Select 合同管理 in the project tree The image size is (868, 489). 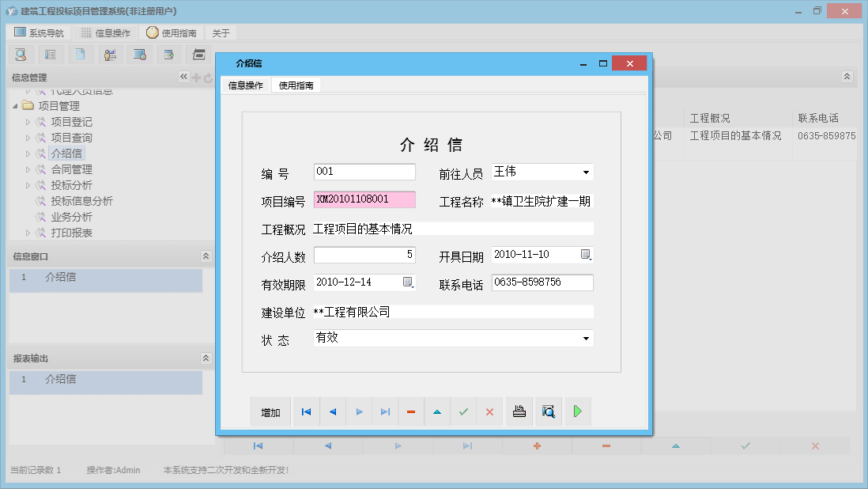(x=72, y=169)
